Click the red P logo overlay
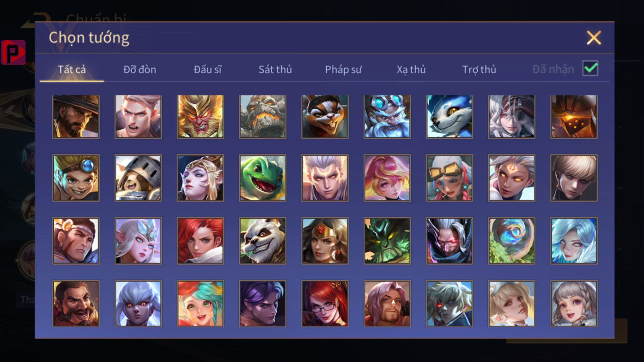 click(13, 52)
